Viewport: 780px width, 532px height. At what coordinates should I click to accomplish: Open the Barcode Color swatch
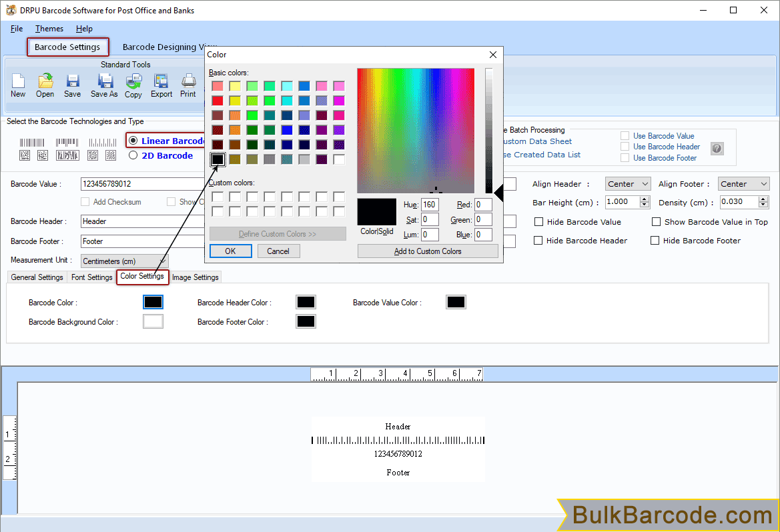pyautogui.click(x=153, y=302)
